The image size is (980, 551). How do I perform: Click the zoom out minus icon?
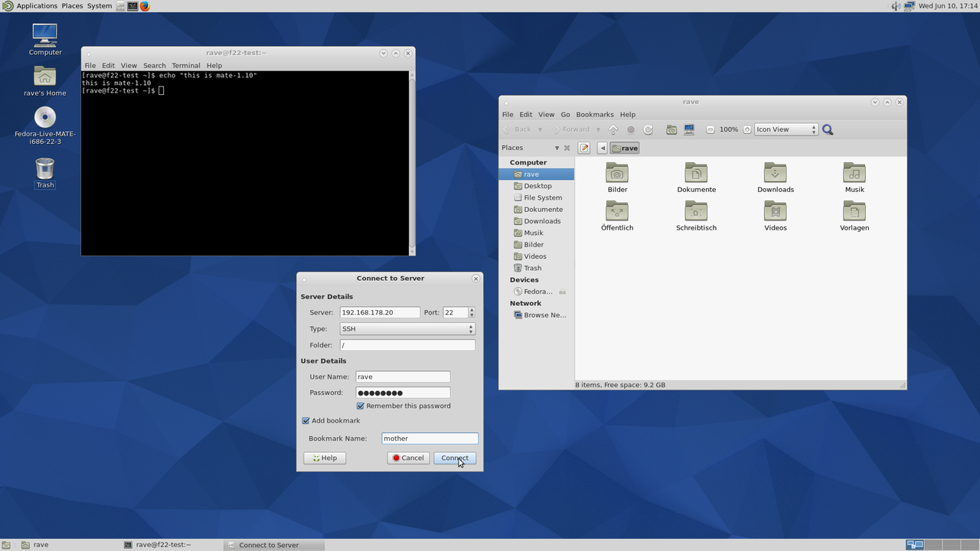tap(710, 130)
